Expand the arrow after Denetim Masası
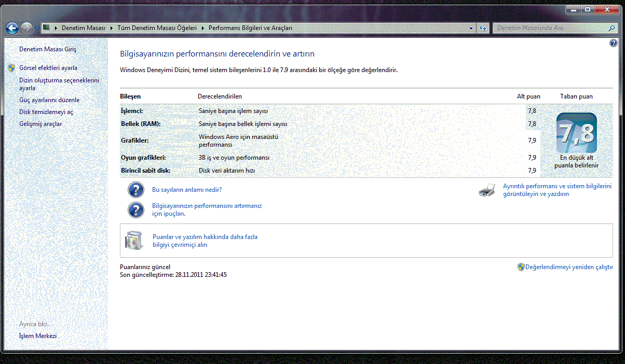The width and height of the screenshot is (625, 364). (111, 28)
